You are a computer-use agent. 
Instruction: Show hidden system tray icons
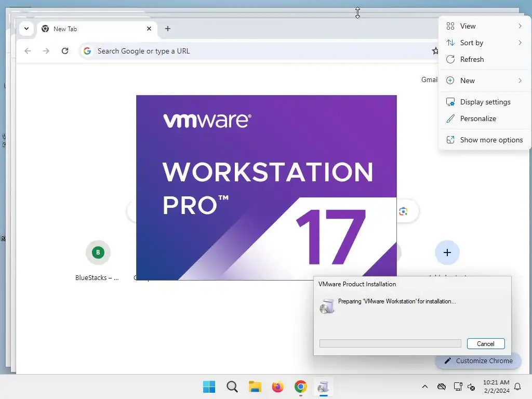(425, 387)
